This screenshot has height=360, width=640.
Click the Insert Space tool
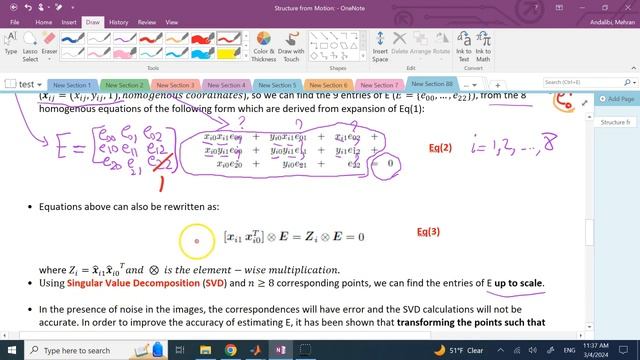click(x=380, y=47)
